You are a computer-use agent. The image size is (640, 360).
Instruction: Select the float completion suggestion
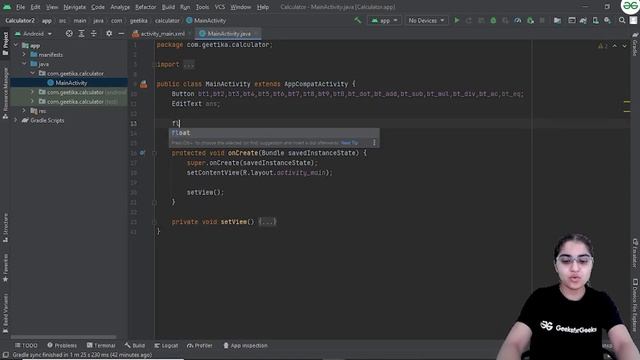click(274, 133)
